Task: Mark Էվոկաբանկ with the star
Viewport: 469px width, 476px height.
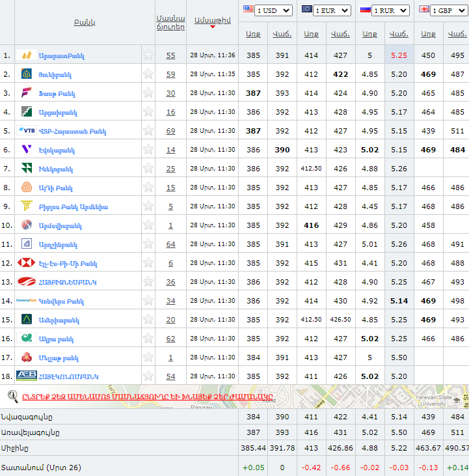Action: [x=148, y=149]
